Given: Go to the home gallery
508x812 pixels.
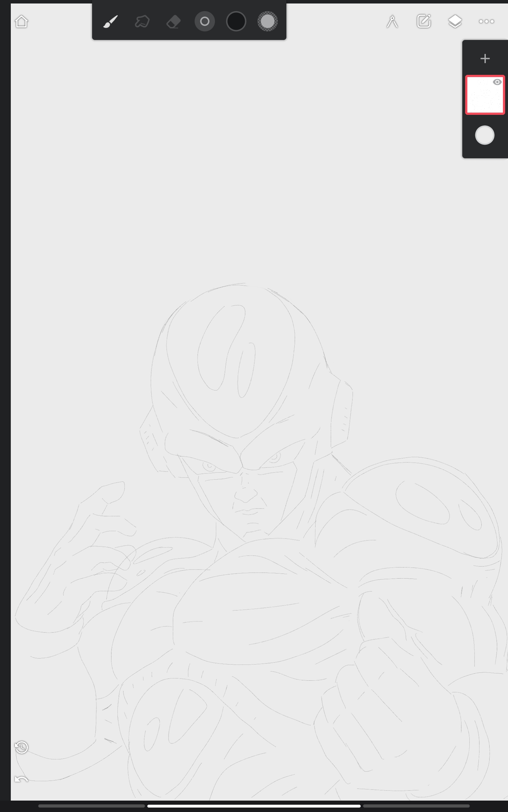Looking at the screenshot, I should click(x=22, y=22).
